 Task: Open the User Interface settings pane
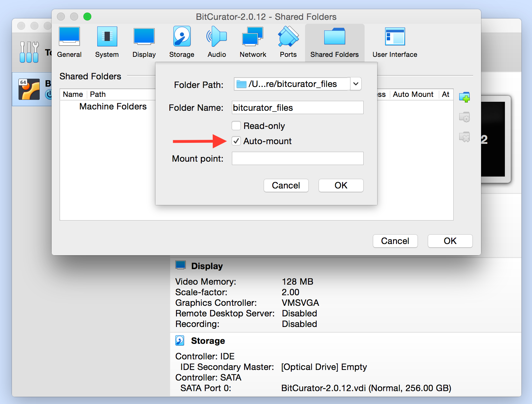[x=395, y=42]
